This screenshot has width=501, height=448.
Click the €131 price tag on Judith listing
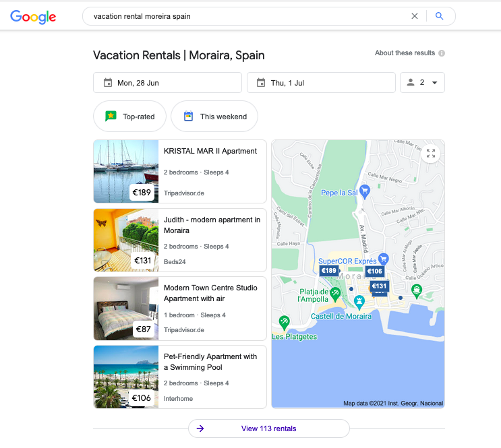point(142,261)
